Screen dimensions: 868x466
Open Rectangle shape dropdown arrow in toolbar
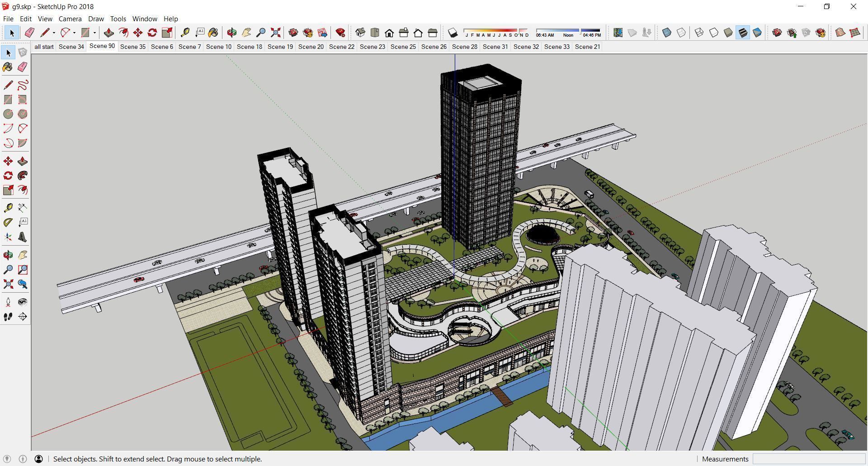(94, 33)
